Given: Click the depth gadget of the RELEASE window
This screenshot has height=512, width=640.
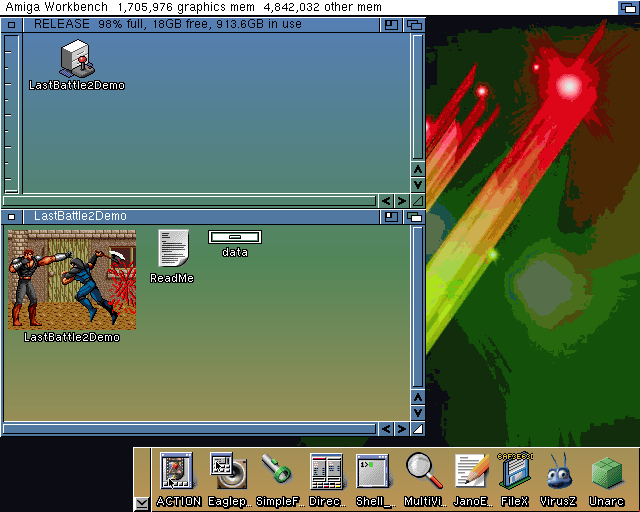Looking at the screenshot, I should tap(414, 25).
